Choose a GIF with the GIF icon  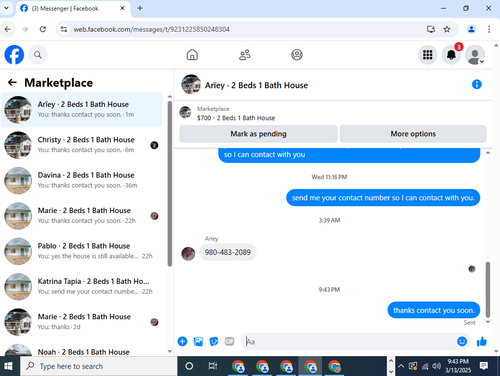point(229,341)
